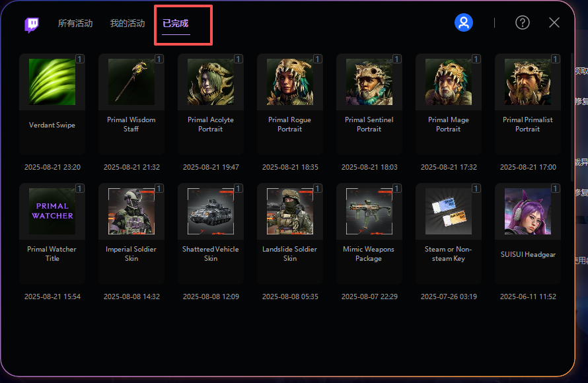Click the date 2025-08-21 18:03
This screenshot has height=383, width=588.
pos(369,167)
